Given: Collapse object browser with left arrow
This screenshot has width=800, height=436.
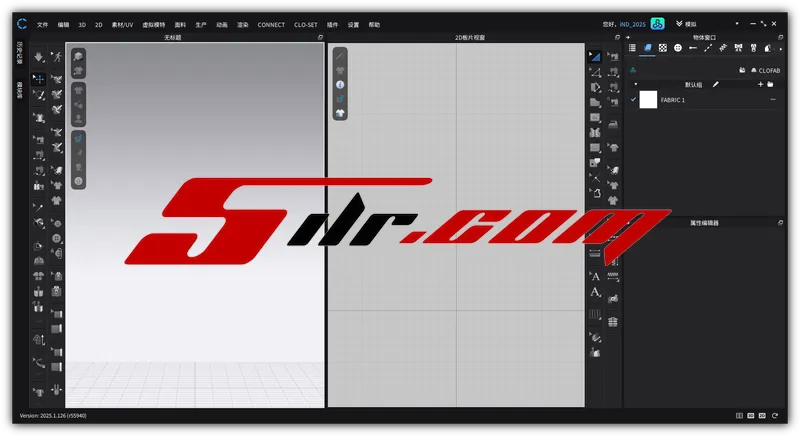Looking at the screenshot, I should point(628,37).
